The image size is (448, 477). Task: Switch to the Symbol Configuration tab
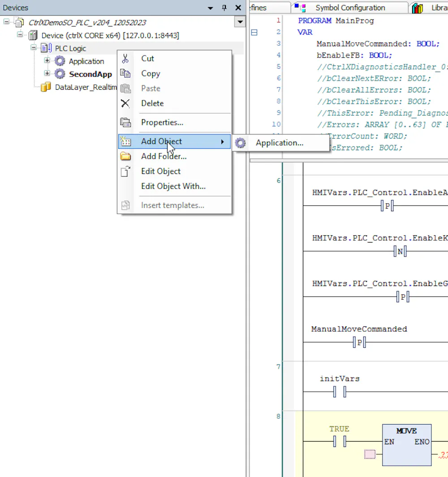(x=350, y=8)
